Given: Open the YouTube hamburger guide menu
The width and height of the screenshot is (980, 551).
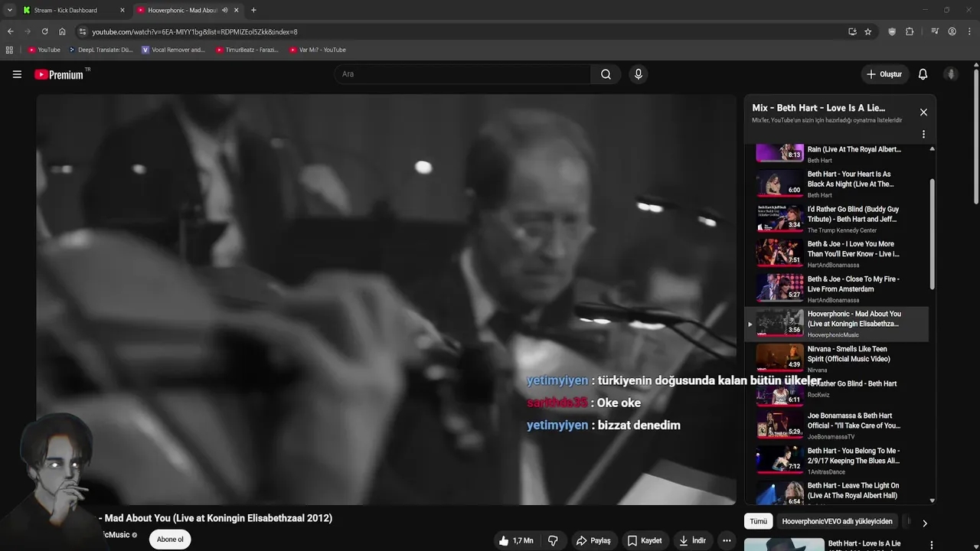Looking at the screenshot, I should tap(17, 74).
